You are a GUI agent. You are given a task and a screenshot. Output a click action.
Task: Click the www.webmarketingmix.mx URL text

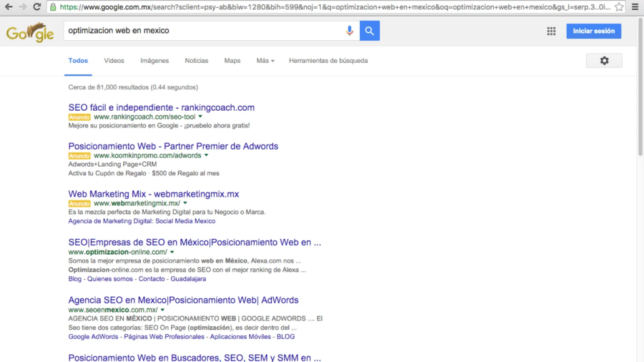coord(137,204)
